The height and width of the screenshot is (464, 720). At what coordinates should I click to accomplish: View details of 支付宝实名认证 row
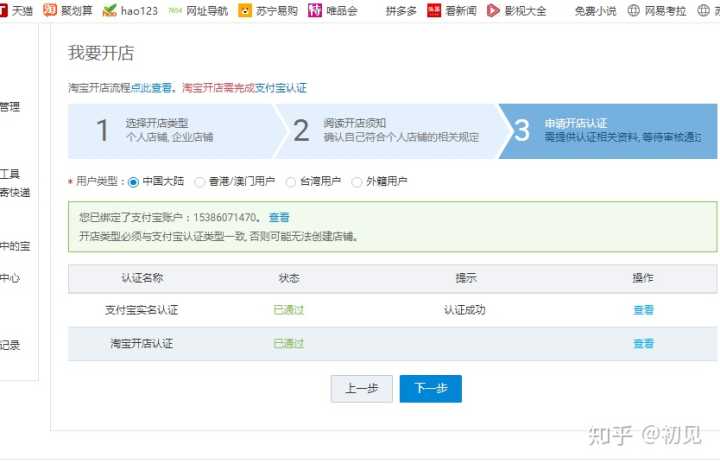[x=643, y=310]
